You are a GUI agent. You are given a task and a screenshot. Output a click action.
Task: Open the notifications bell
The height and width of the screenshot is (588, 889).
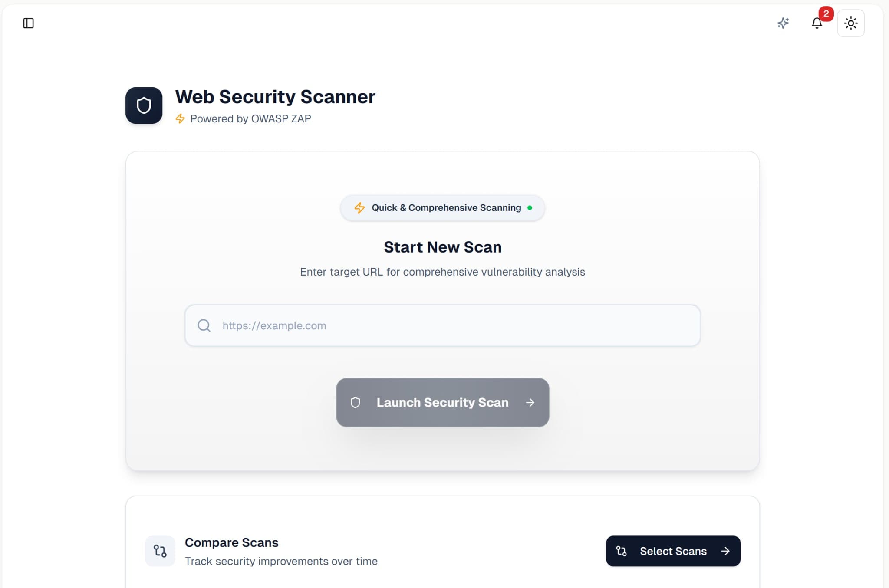[818, 23]
